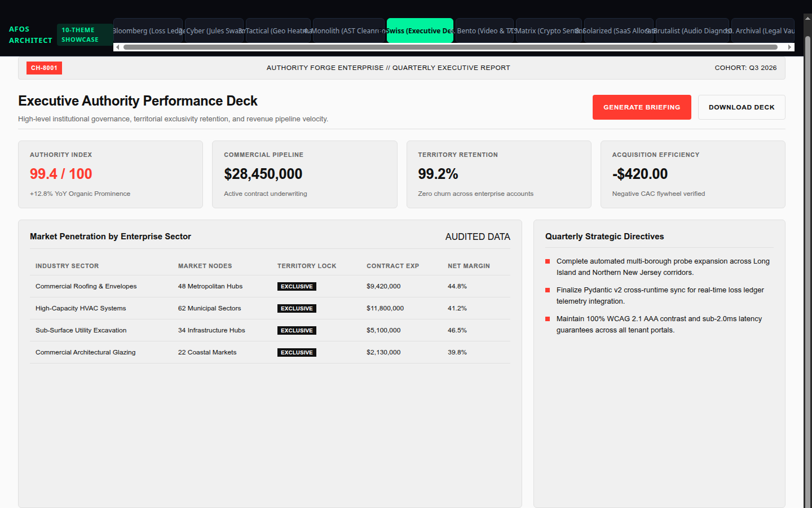Viewport: 812px width, 508px height.
Task: Click the 99.2% territory retention value
Action: click(x=438, y=174)
